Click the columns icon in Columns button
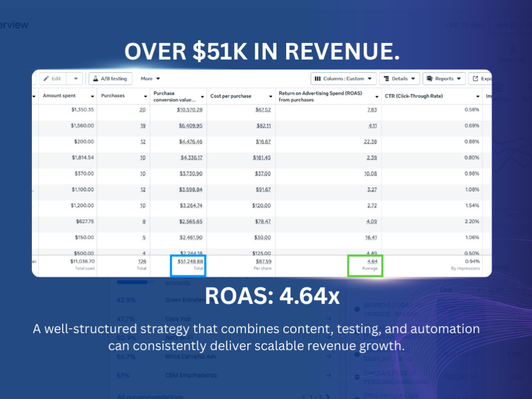Viewport: 532px width, 399px height. [318, 79]
